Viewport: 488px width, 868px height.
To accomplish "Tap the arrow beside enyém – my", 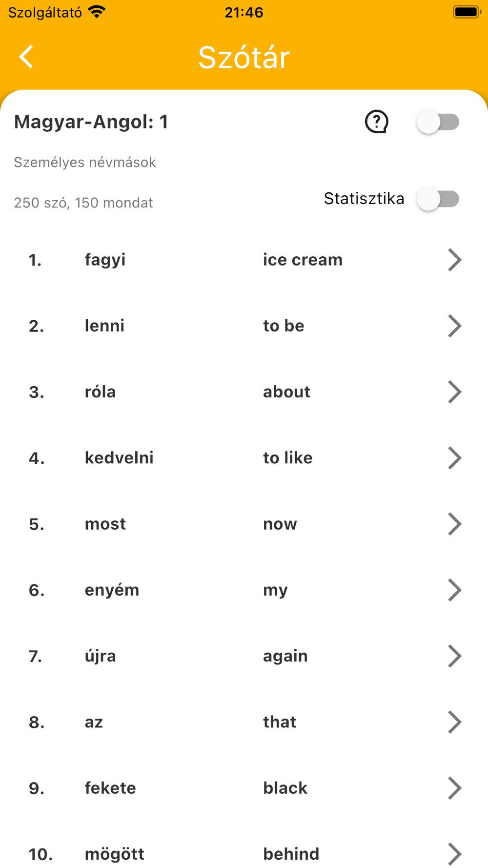I will [x=454, y=590].
